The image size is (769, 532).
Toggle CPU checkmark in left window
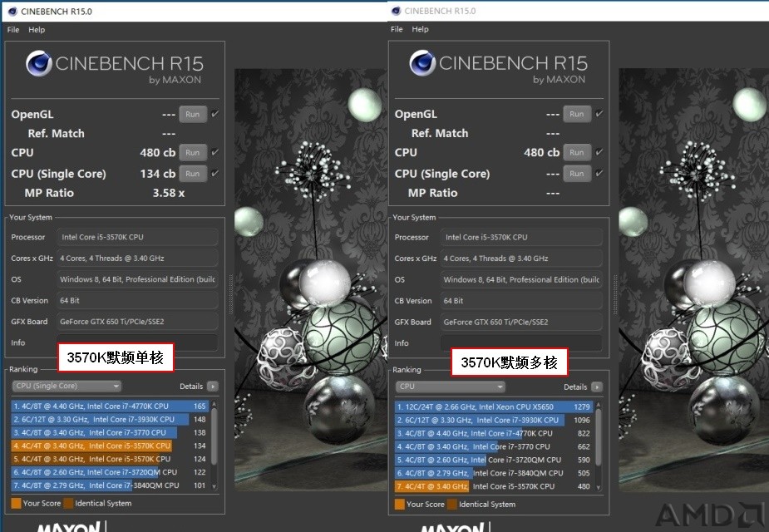coord(214,152)
